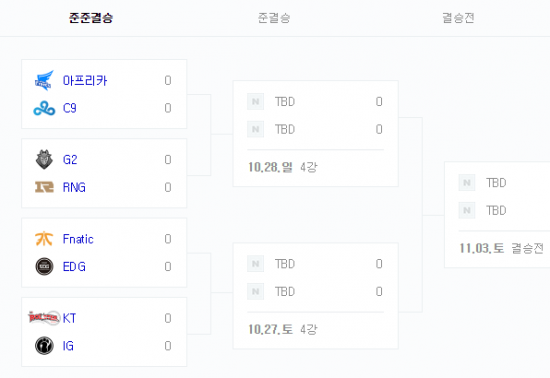Open the 10.28 일 semifinal match card
The height and width of the screenshot is (378, 550).
(316, 134)
